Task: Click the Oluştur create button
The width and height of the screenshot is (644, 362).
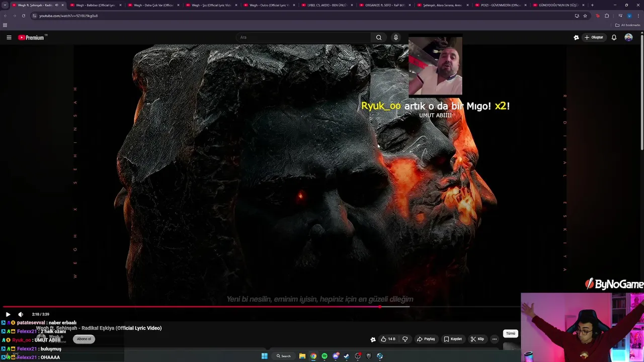Action: click(x=594, y=37)
